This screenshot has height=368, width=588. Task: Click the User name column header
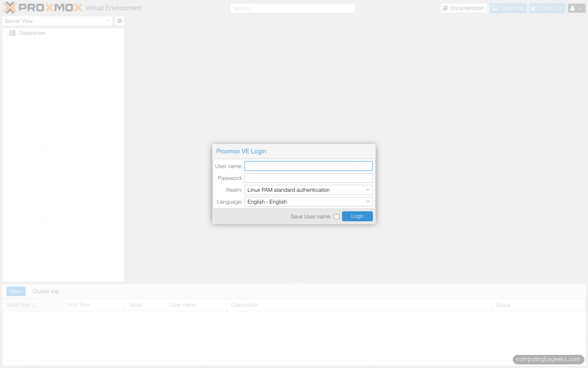(196, 305)
